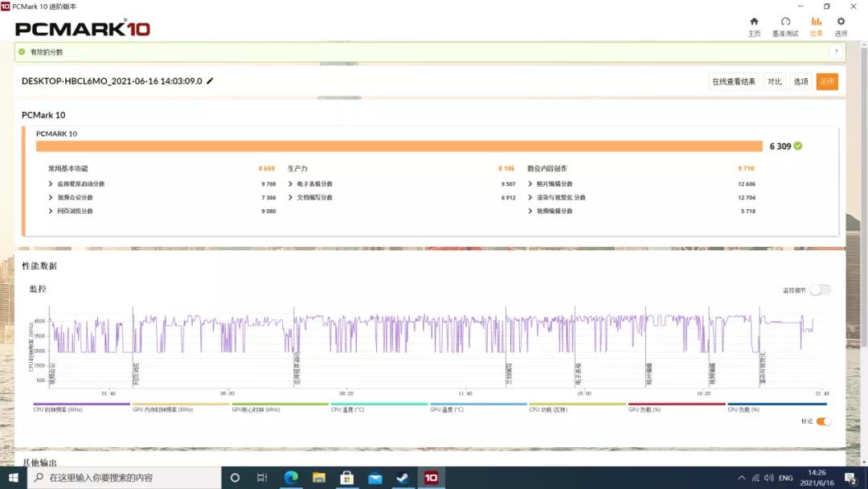Click the pencil icon to rename result

click(x=211, y=81)
